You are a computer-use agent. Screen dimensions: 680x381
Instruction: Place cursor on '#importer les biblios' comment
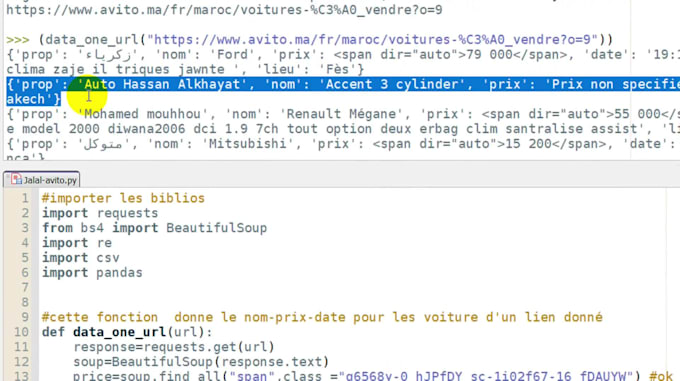point(123,198)
